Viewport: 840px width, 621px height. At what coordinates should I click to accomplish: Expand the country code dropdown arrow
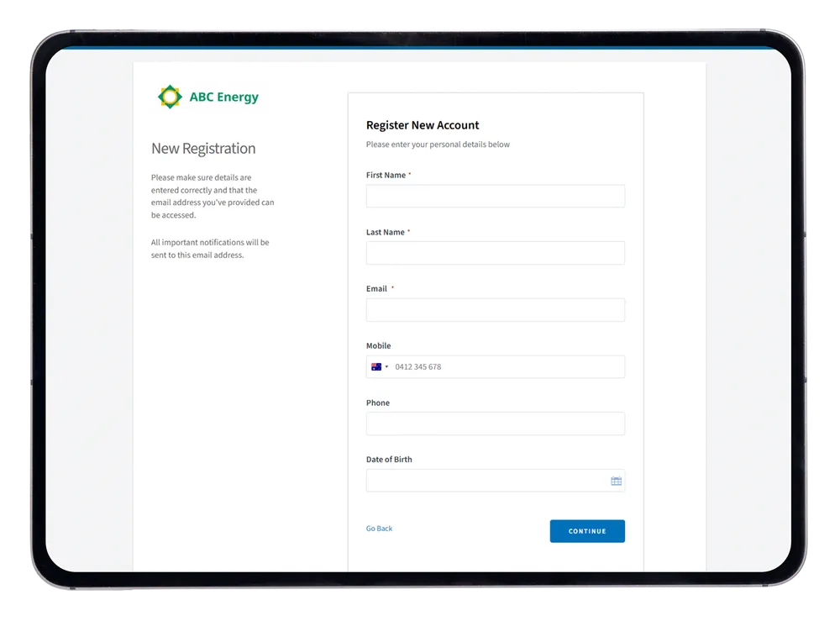386,367
